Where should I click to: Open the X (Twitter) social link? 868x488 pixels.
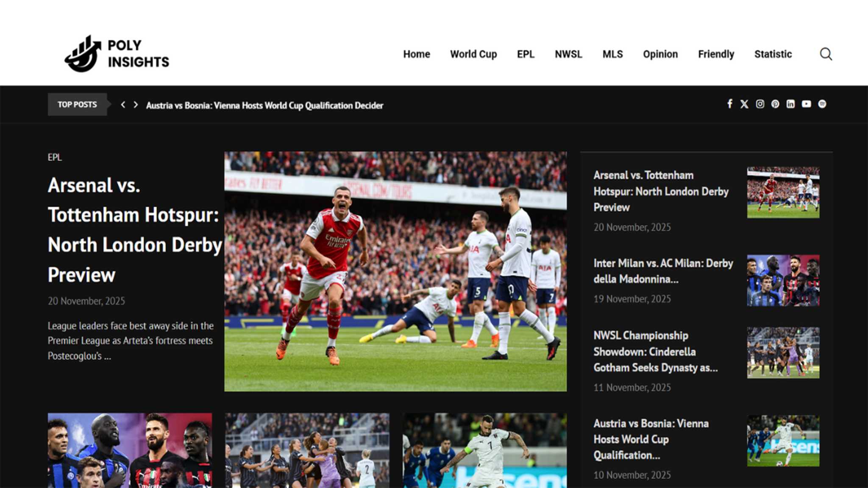pos(744,104)
